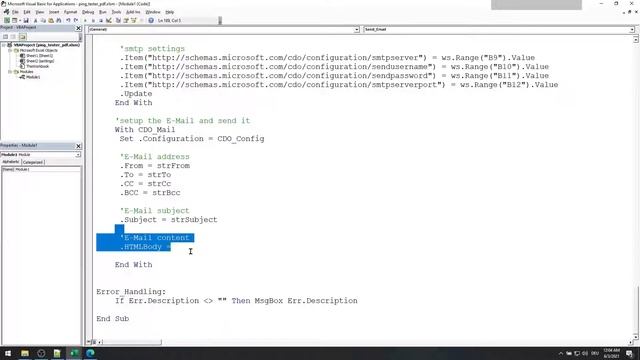The image size is (640, 360).
Task: Click the '.Subject = strSubject' code line
Action: (x=169, y=220)
